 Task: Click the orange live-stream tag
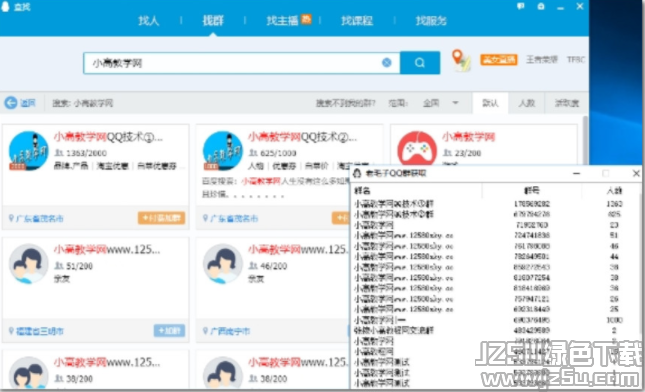pyautogui.click(x=499, y=60)
